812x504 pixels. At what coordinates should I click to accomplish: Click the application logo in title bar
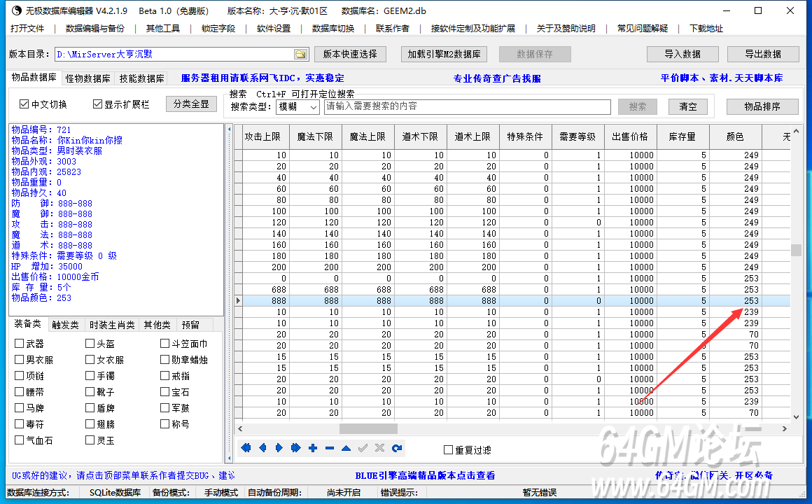tap(17, 10)
